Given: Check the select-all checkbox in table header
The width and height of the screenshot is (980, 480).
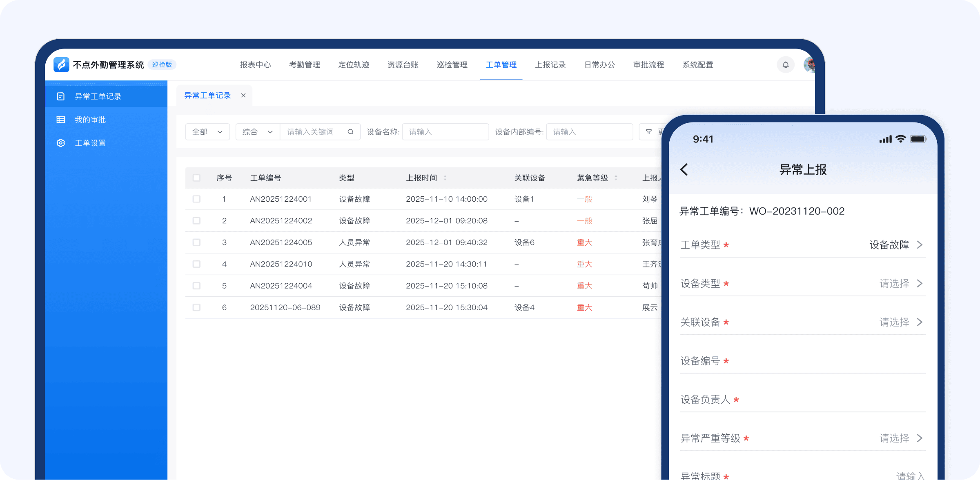Looking at the screenshot, I should click(196, 178).
